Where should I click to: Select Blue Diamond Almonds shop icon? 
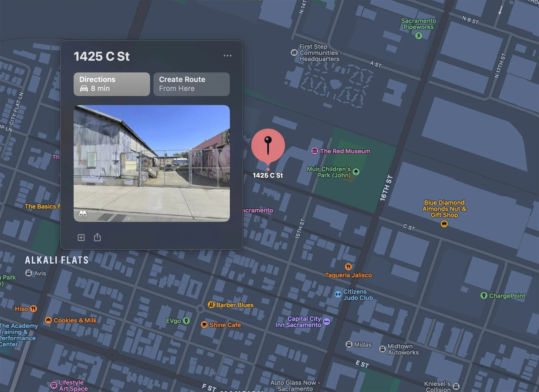point(444,223)
